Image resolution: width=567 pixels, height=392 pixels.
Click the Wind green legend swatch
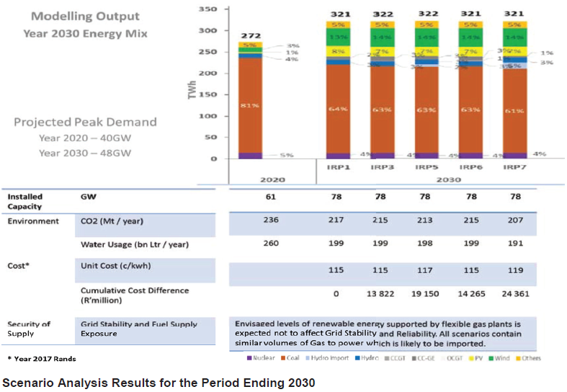coord(491,358)
